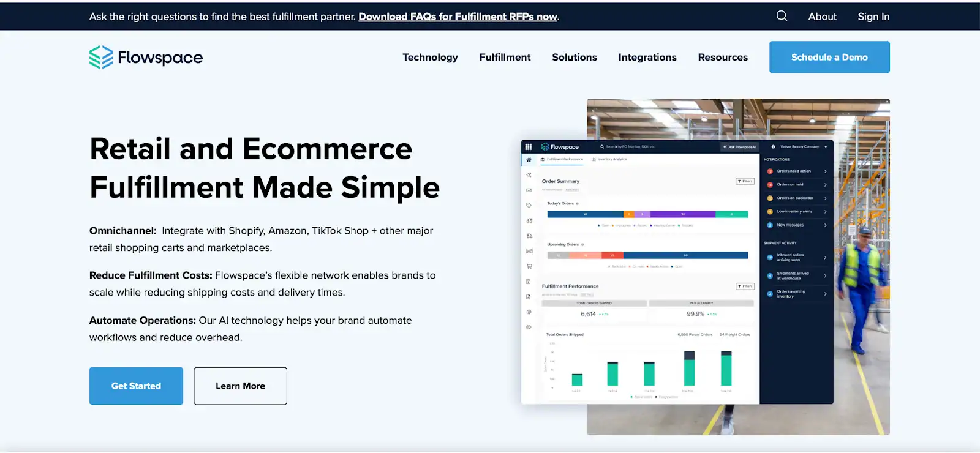Open the Technology menu
This screenshot has height=453, width=980.
pos(430,57)
